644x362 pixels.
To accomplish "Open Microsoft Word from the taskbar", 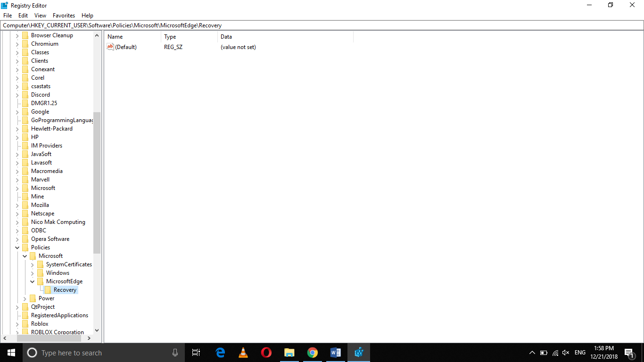I will (x=335, y=352).
